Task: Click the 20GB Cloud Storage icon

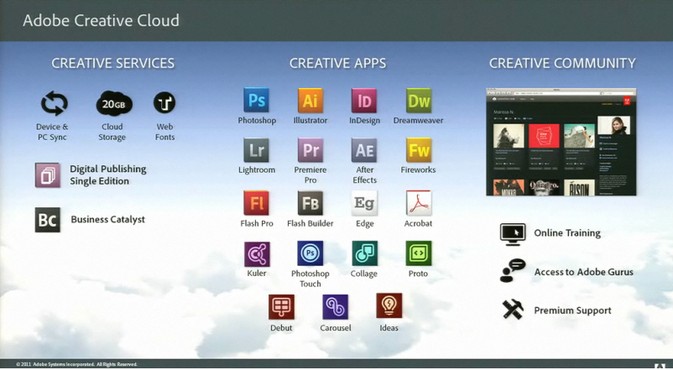Action: click(114, 103)
